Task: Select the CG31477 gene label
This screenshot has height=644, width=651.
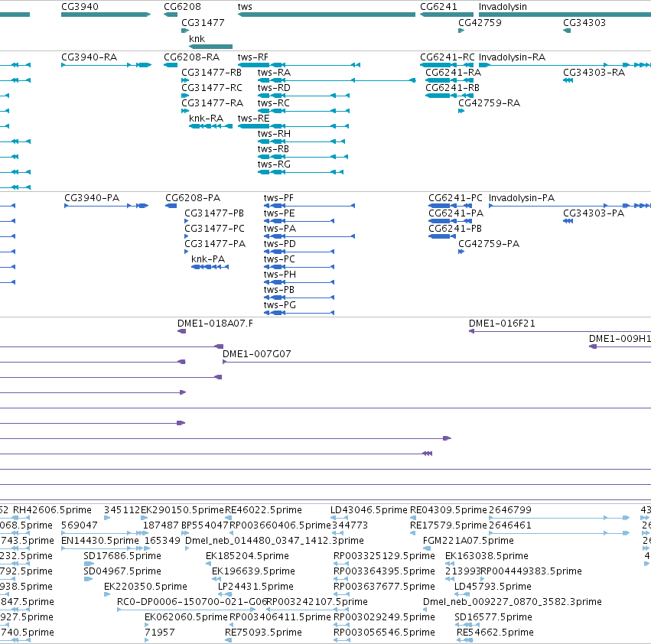Action: [x=203, y=23]
